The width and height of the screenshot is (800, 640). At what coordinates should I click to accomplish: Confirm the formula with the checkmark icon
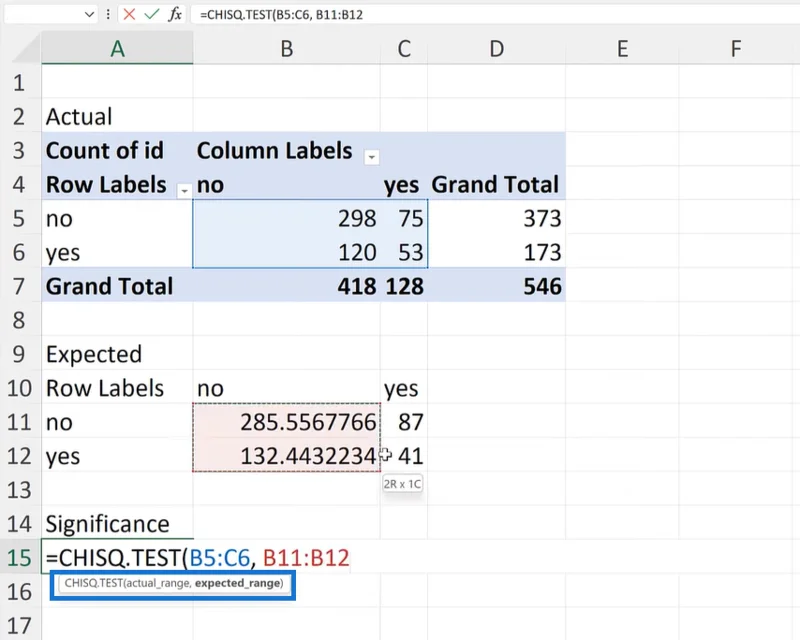pos(152,14)
